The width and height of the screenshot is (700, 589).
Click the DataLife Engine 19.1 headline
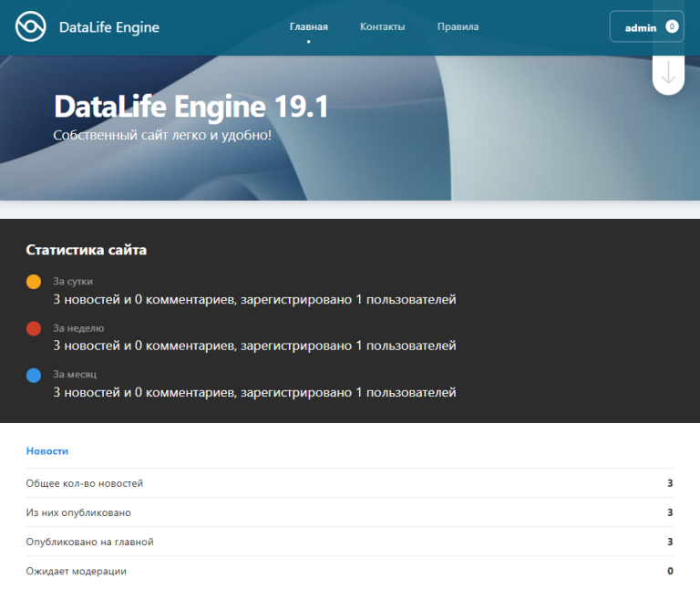coord(190,107)
